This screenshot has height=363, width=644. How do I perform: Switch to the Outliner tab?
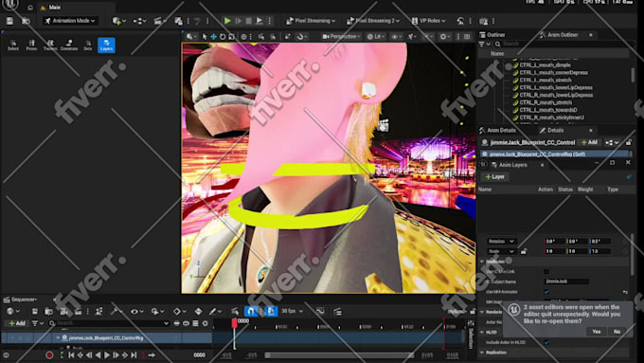coord(492,35)
